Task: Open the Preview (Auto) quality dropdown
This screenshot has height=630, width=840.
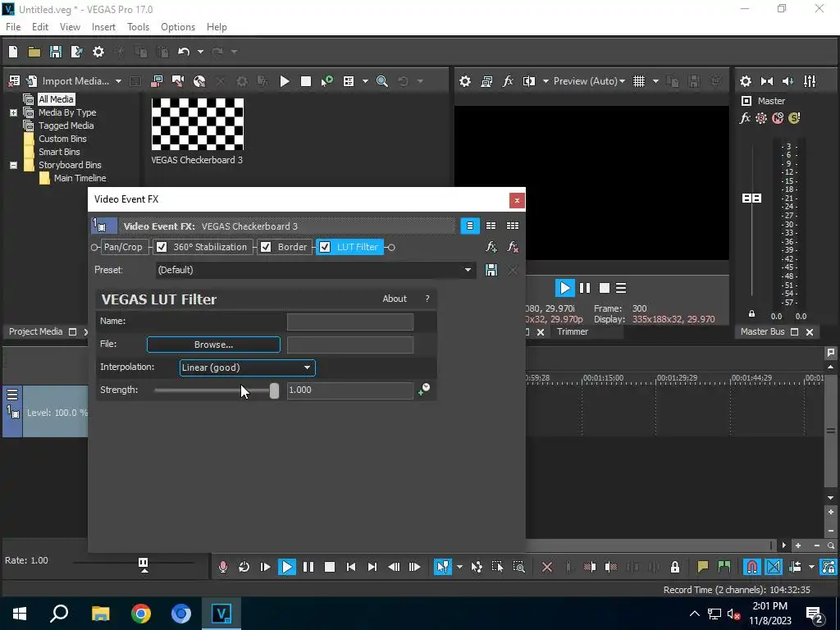Action: (589, 81)
